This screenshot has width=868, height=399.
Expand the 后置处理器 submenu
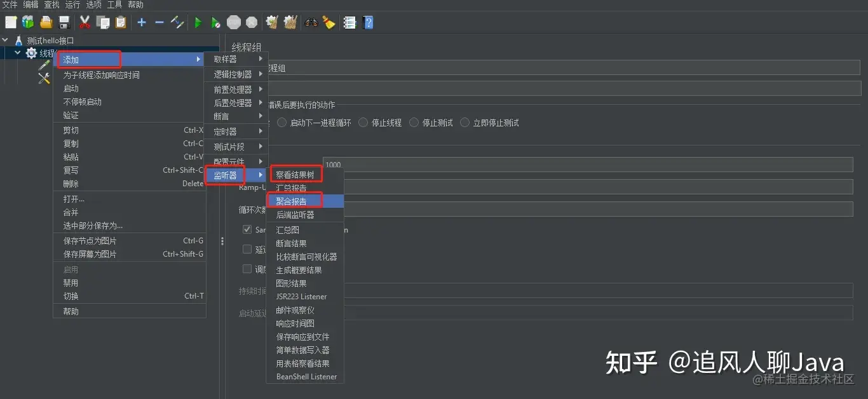click(x=236, y=102)
